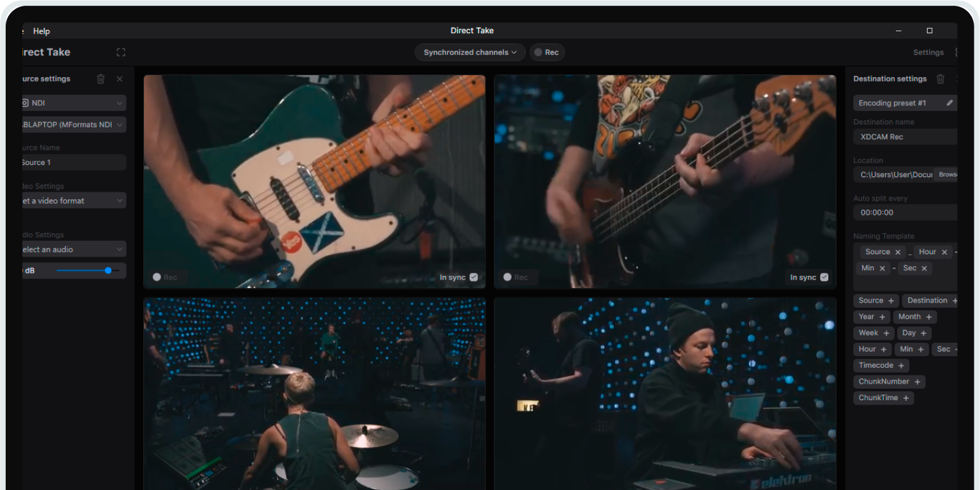Add ChunkNumber tag to naming template
This screenshot has height=490, width=980.
click(x=917, y=382)
